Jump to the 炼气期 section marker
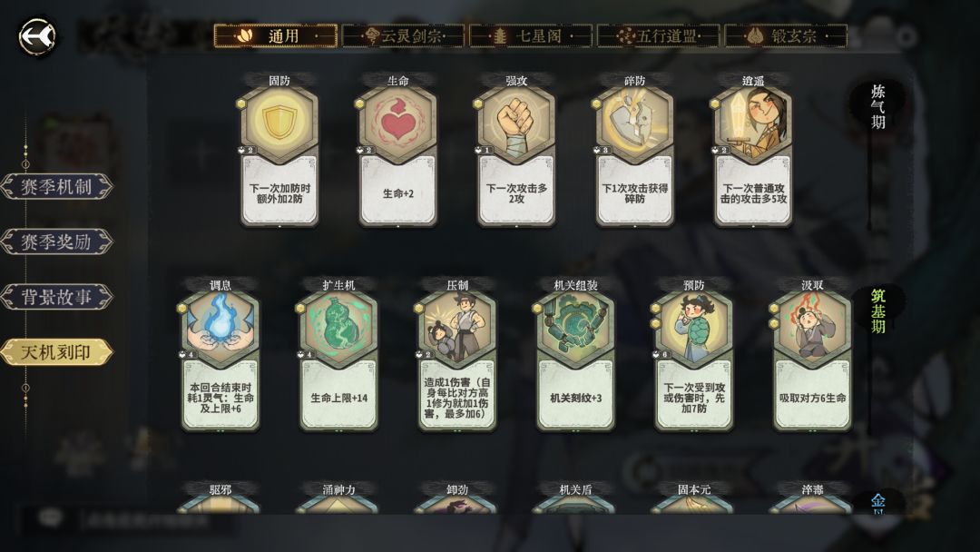Screen dimensions: 980x552 [877, 106]
